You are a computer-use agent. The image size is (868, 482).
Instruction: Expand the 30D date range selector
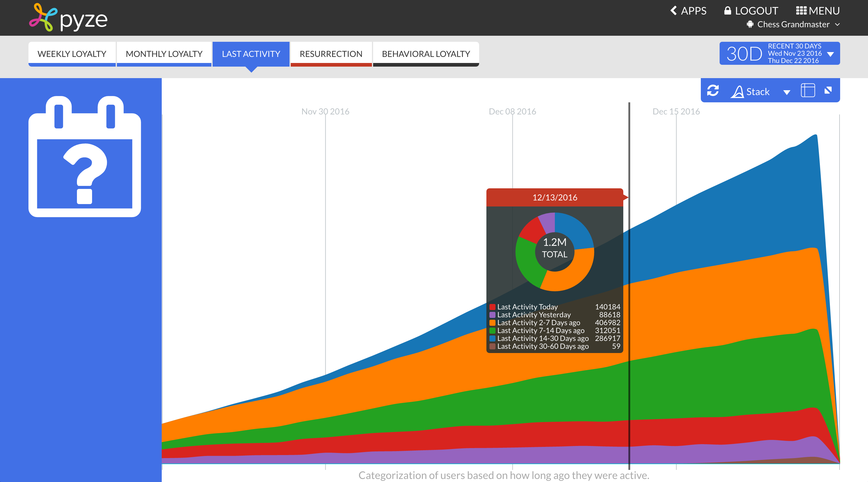point(830,54)
